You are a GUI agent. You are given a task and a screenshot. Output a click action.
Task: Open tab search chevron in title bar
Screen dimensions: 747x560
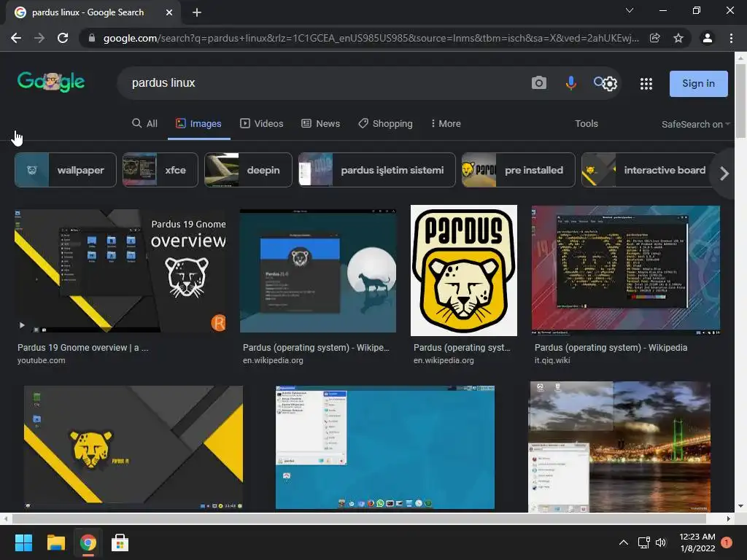630,10
